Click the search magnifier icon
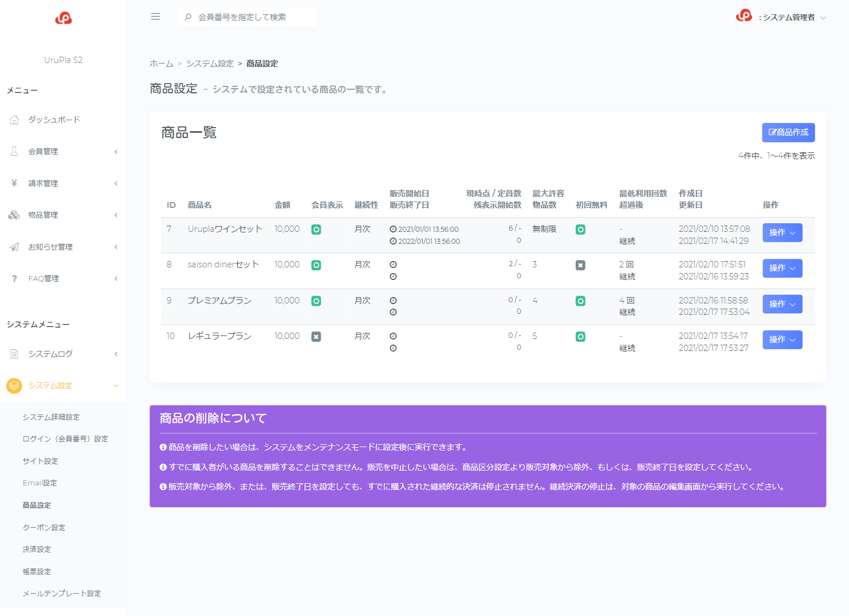The height and width of the screenshot is (616, 849). [188, 17]
